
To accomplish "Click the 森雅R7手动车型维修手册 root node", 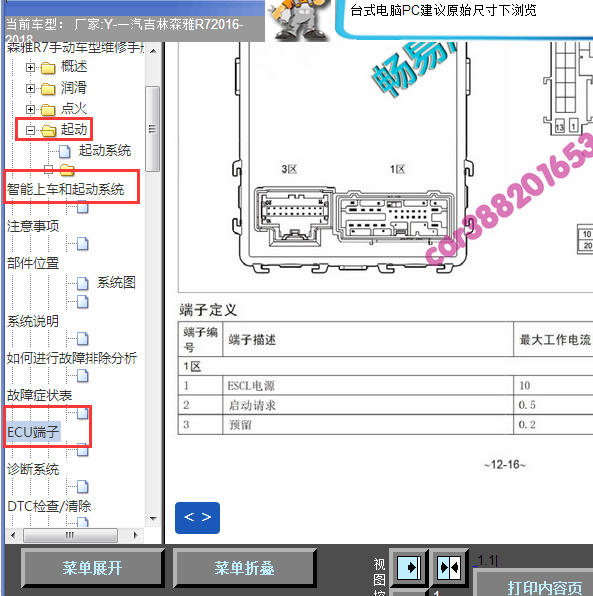I will (76, 48).
